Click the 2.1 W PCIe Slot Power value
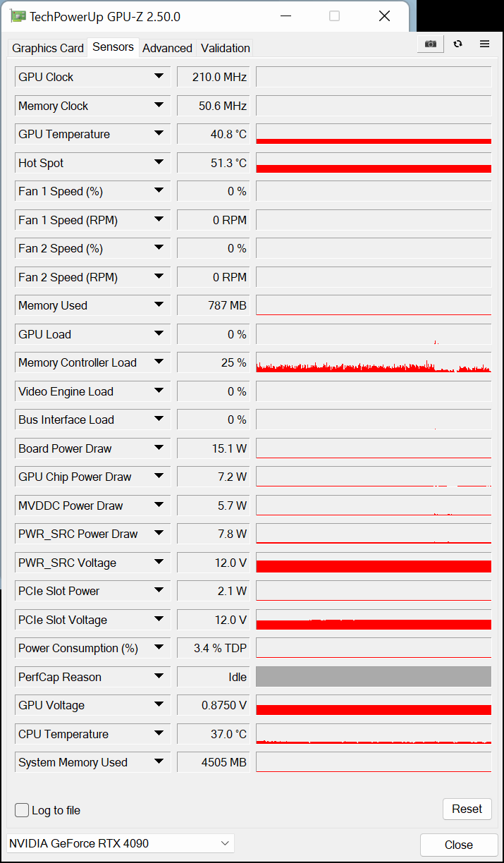This screenshot has width=504, height=863. click(214, 591)
